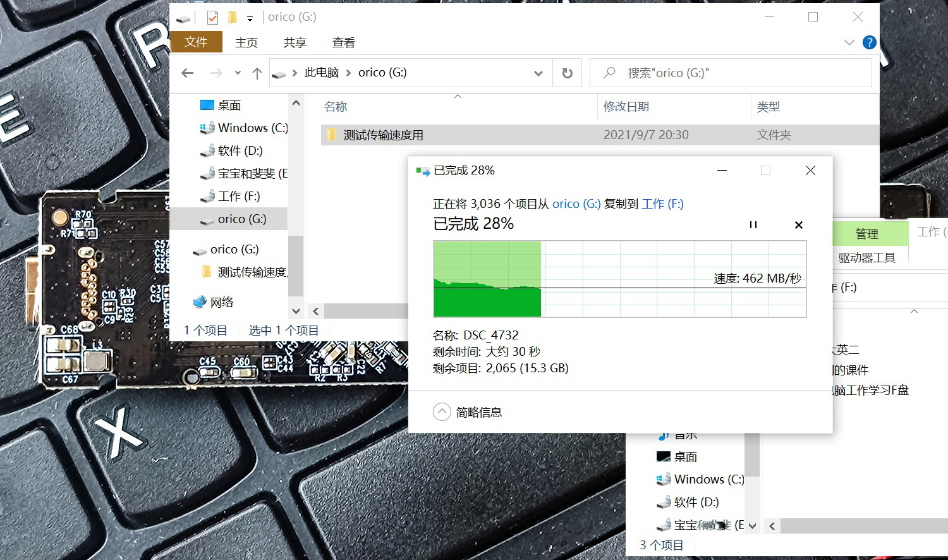Image resolution: width=948 pixels, height=560 pixels.
Task: Click properties quick access toolbar icon
Action: tap(212, 18)
